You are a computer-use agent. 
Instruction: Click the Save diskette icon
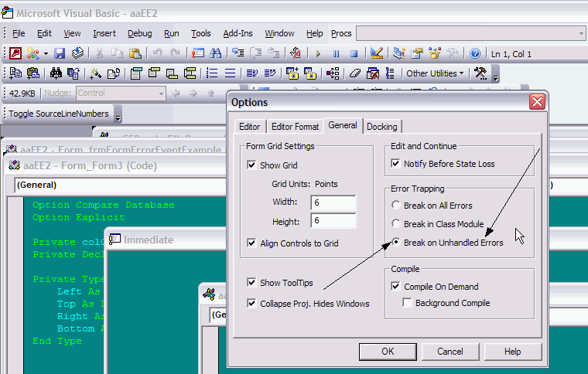click(x=60, y=53)
